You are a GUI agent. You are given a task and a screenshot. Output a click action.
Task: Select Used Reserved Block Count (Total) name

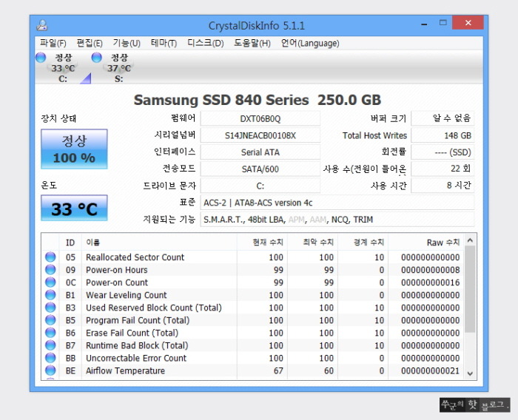(x=154, y=308)
